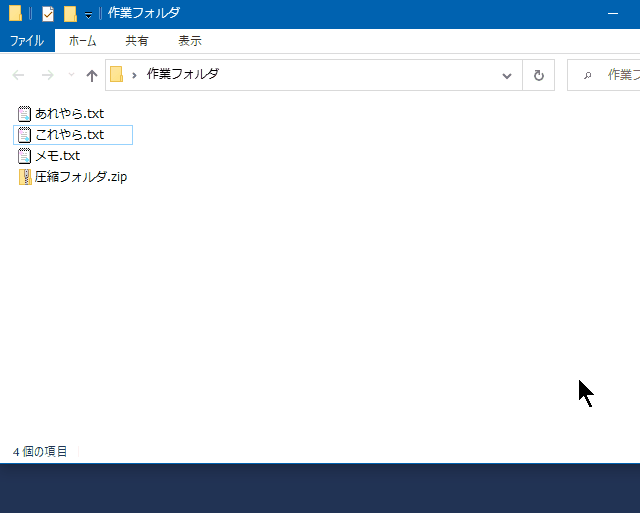Screen dimensions: 640x513
Task: Switch to the 共有 ribbon tab
Action: pos(137,41)
